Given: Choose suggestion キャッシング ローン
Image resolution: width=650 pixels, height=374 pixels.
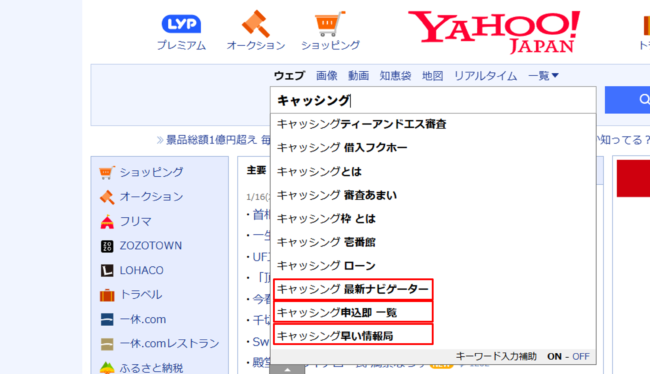Looking at the screenshot, I should [x=433, y=265].
